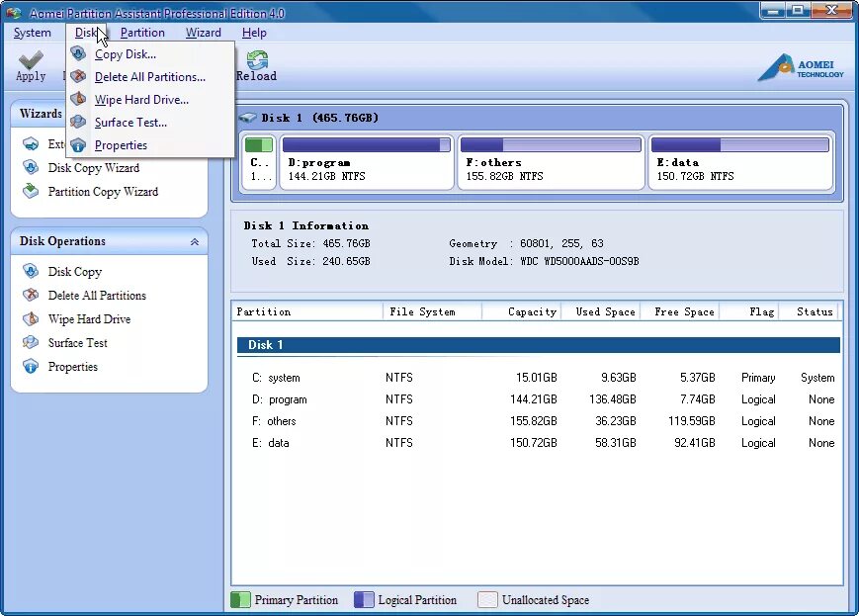
Task: Close the open Disk menu
Action: pos(86,33)
